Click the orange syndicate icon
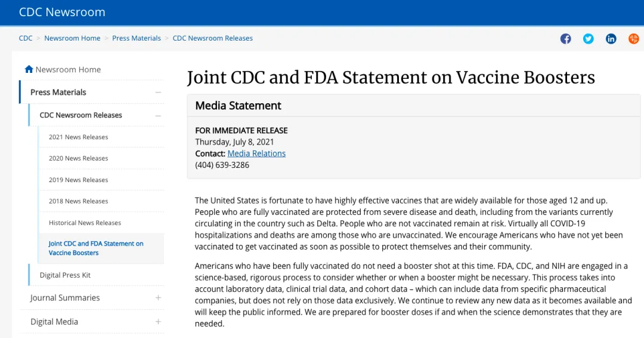 pyautogui.click(x=633, y=39)
